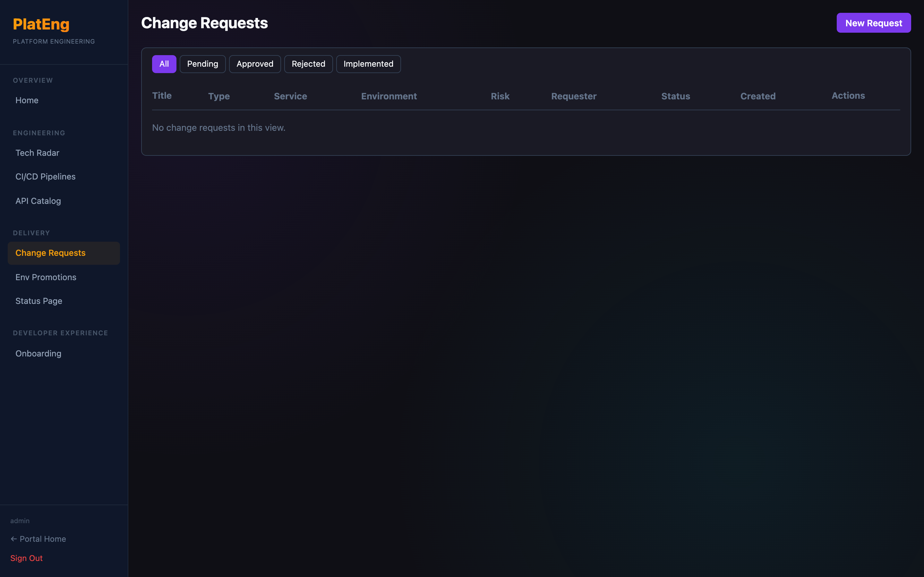Filter requests by Approved status
This screenshot has width=924, height=577.
tap(255, 64)
